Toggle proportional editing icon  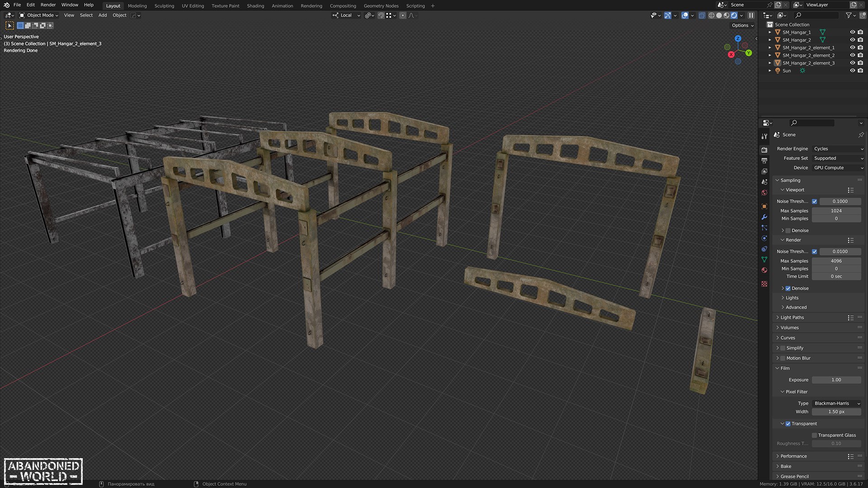403,15
